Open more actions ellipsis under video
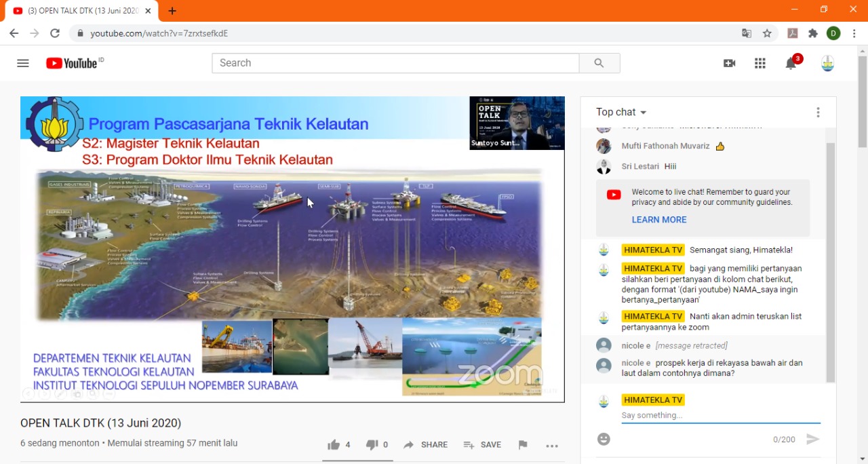 coord(552,446)
